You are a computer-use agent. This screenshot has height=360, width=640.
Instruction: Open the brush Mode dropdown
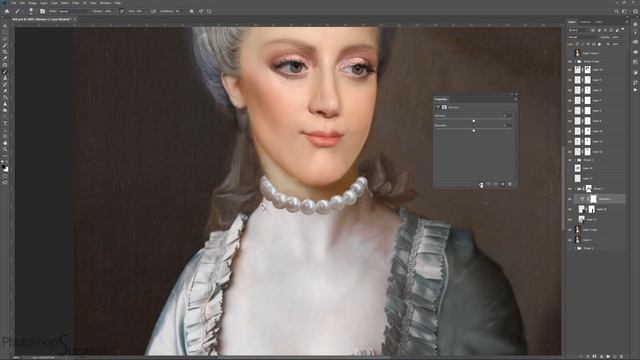(73, 11)
